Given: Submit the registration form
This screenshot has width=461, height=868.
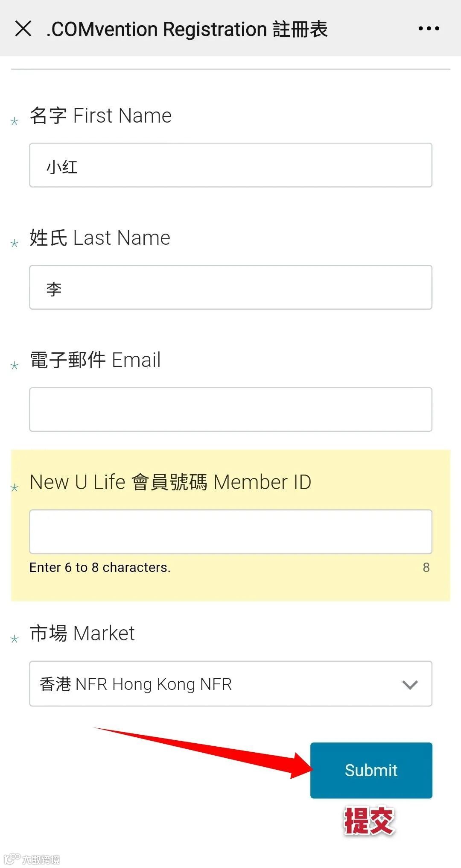Looking at the screenshot, I should point(371,770).
